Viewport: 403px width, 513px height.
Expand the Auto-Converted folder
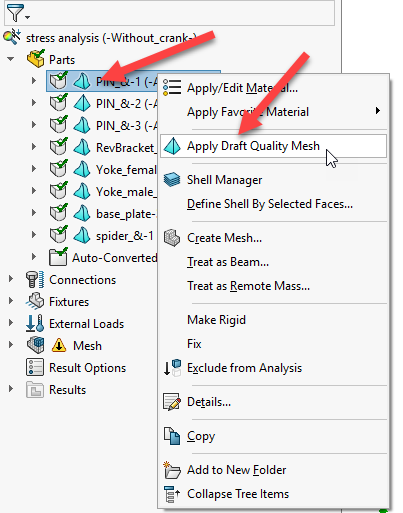click(34, 257)
